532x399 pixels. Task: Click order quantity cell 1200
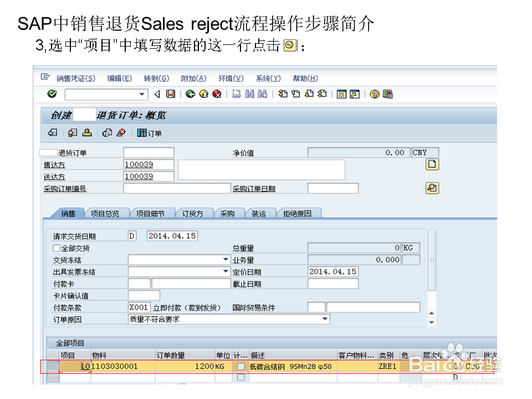point(185,366)
